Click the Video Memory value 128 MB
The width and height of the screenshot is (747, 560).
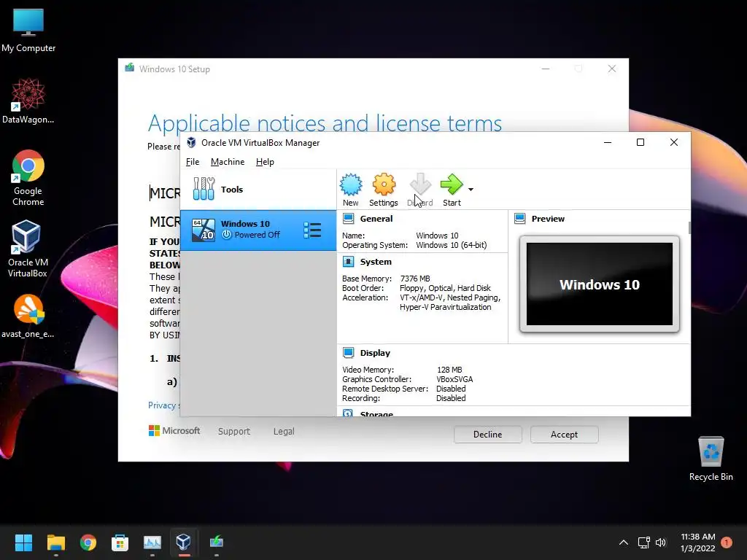point(449,370)
